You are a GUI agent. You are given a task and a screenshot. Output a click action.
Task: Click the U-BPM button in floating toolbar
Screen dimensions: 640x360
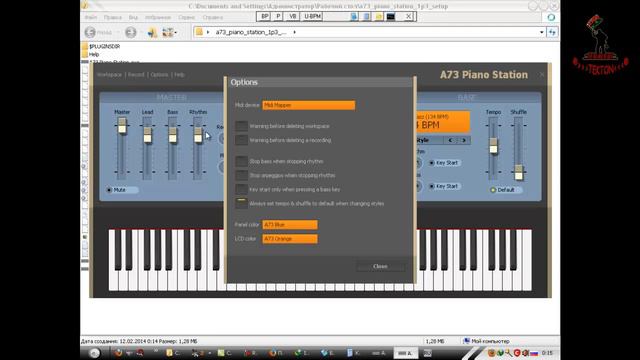point(312,16)
